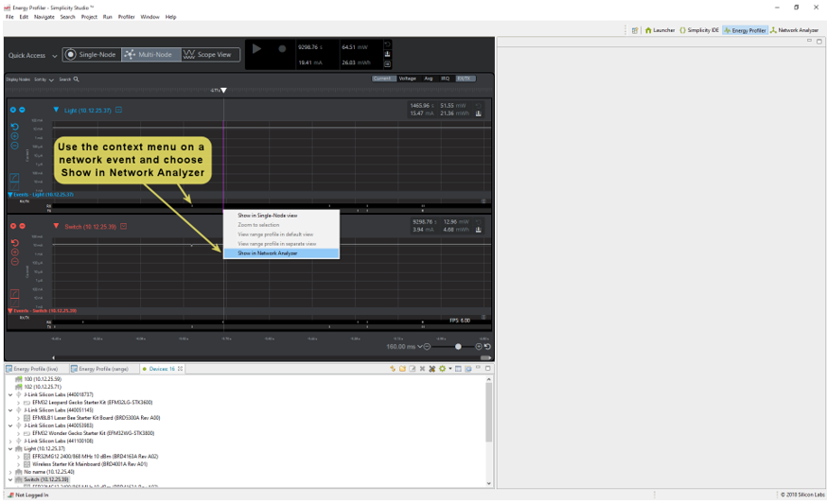Collapse Events - Light section
The image size is (827, 504).
coord(10,195)
